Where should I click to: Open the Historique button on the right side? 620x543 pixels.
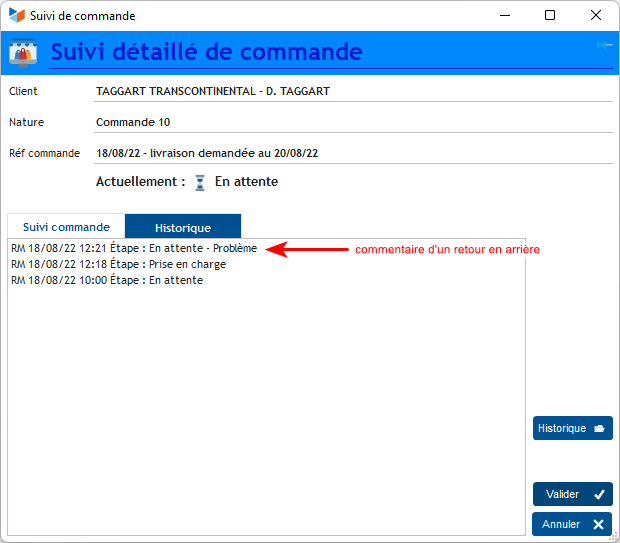point(572,428)
